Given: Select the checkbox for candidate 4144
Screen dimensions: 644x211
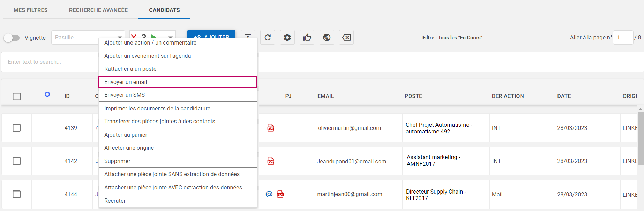Looking at the screenshot, I should (16, 194).
